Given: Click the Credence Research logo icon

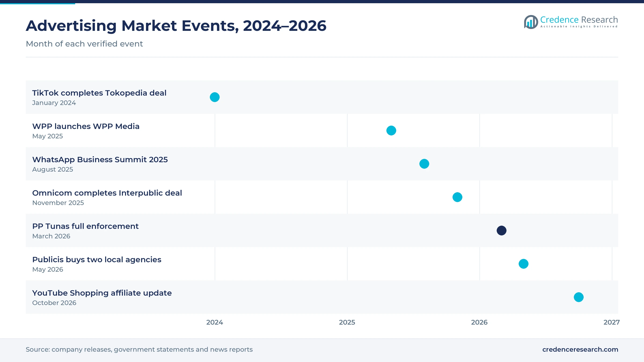Looking at the screenshot, I should 531,22.
